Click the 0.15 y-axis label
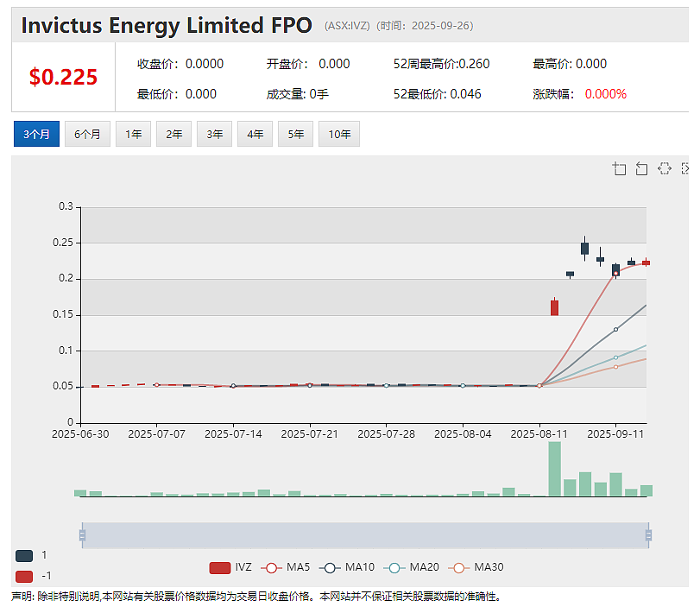The height and width of the screenshot is (613, 700). 63,314
